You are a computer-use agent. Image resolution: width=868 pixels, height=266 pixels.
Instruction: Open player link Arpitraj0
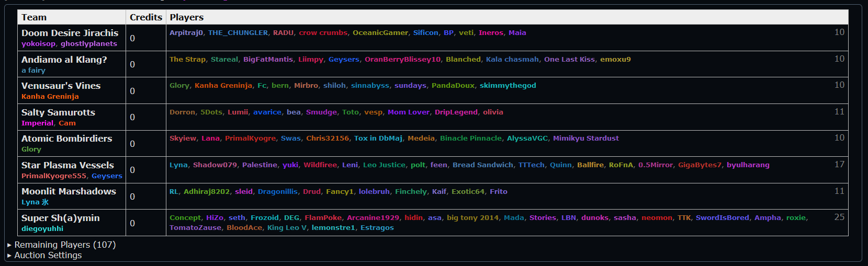click(x=186, y=32)
